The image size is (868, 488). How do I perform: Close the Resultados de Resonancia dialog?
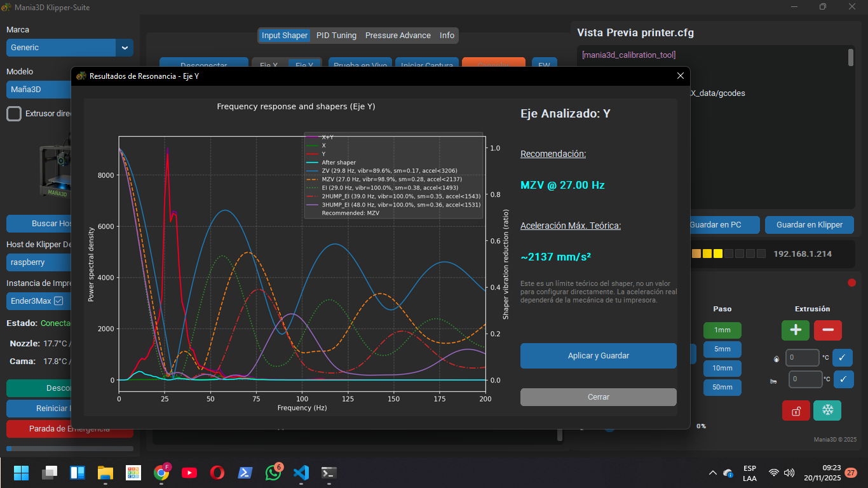(680, 76)
